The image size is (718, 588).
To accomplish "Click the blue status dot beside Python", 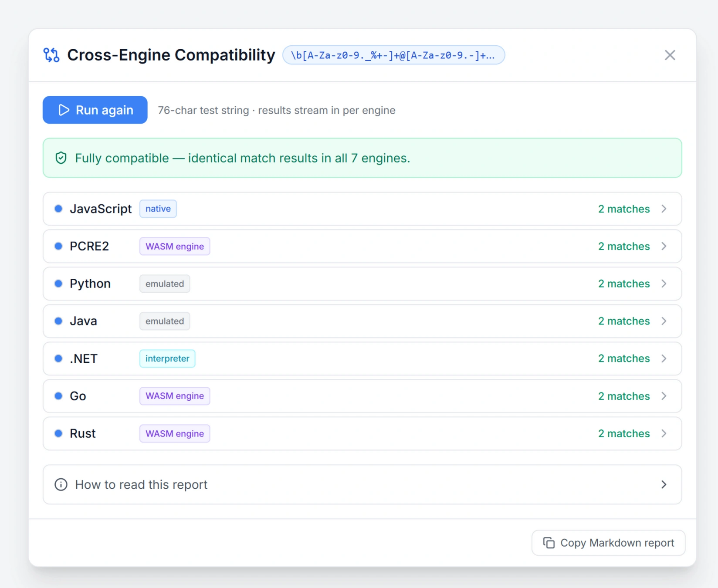I will coord(58,284).
